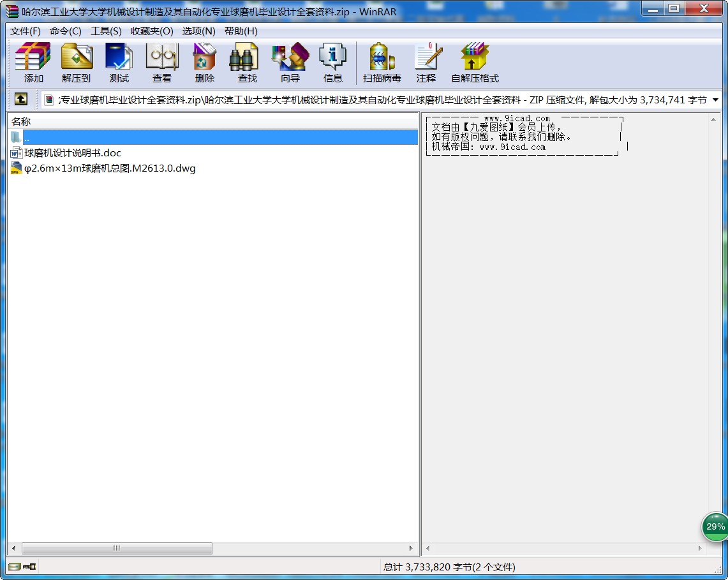
Task: Open the 命令(C) menu
Action: (x=66, y=31)
